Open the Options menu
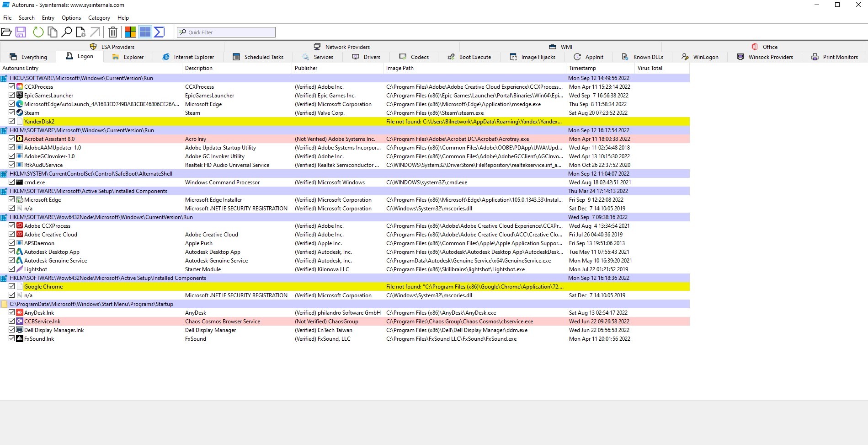868x445 pixels. pos(71,18)
